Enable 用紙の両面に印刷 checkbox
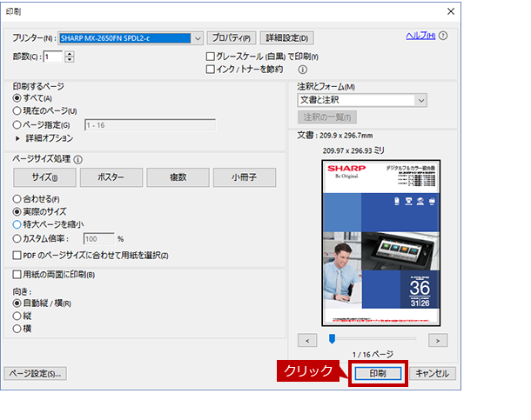This screenshot has width=531, height=420. click(17, 274)
